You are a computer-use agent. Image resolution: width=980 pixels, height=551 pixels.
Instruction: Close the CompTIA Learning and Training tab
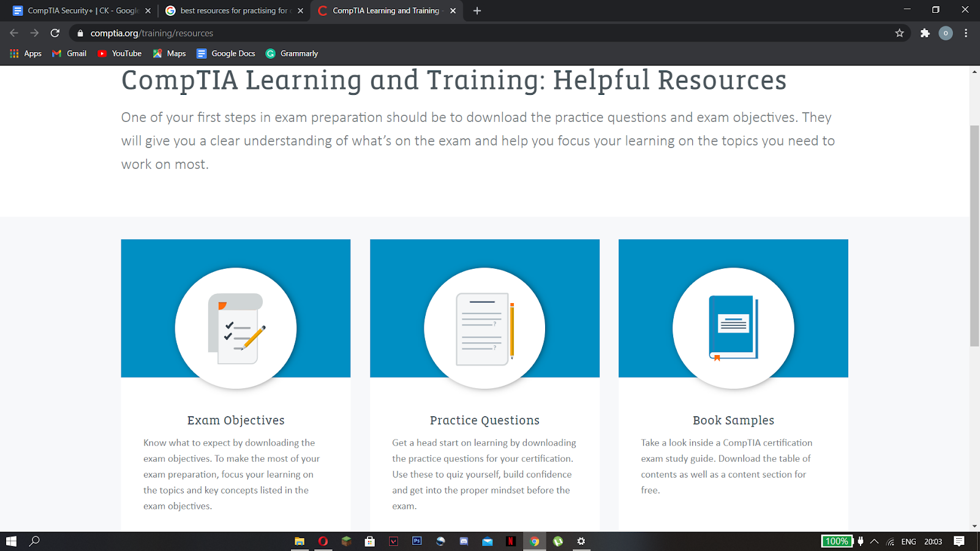(x=453, y=10)
